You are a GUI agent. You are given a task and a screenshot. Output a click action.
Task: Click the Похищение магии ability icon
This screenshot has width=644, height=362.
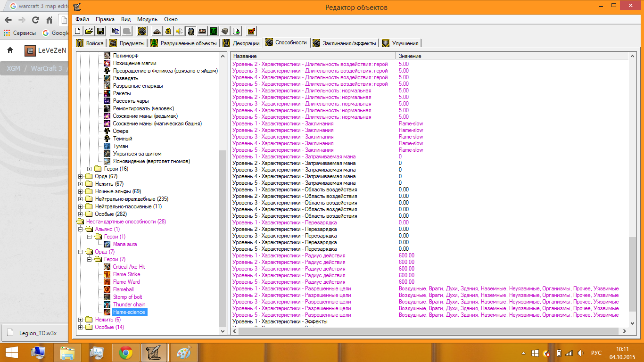pos(107,63)
